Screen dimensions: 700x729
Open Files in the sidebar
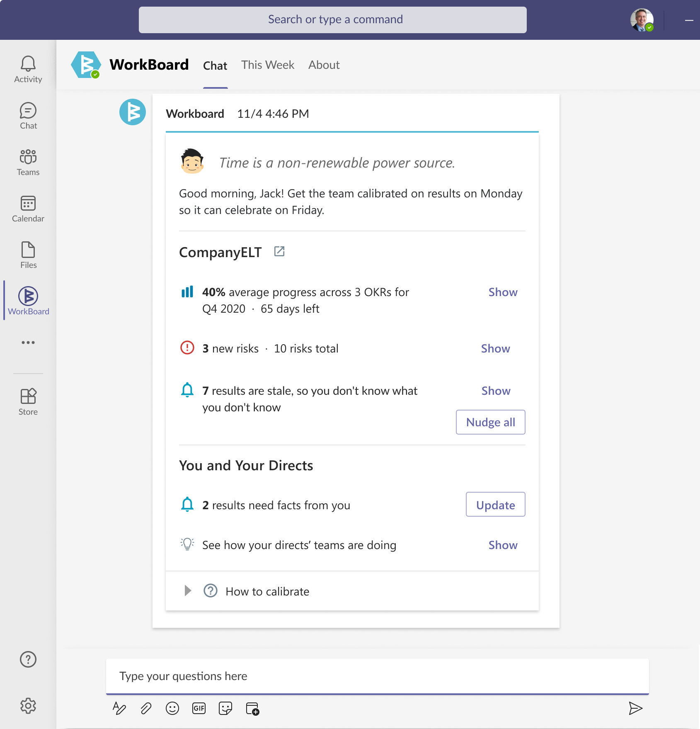coord(28,255)
